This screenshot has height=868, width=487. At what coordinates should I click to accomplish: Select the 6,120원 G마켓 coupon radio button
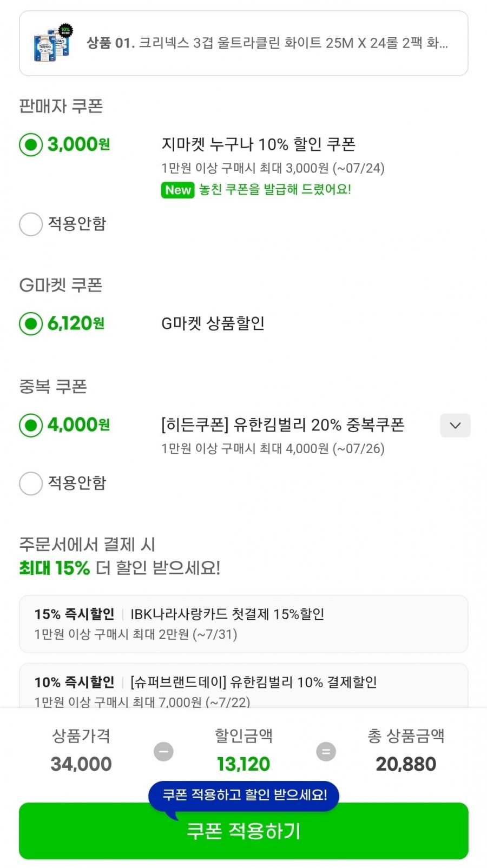[31, 323]
